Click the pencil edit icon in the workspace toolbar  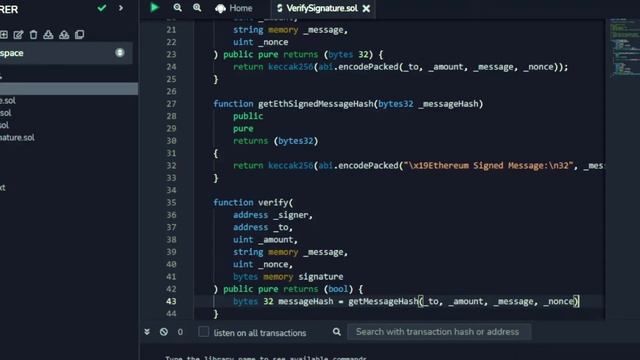click(18, 35)
